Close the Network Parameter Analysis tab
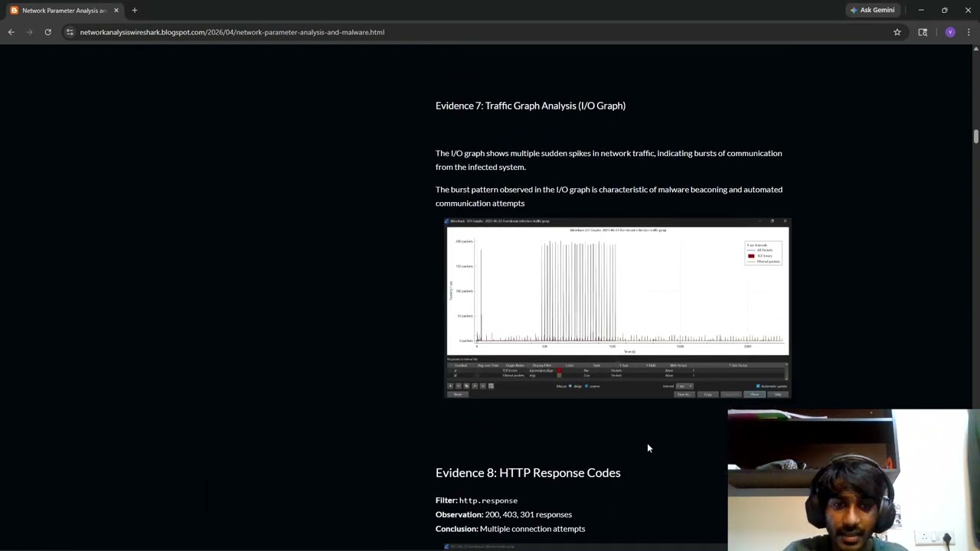The image size is (980, 551). coord(116,10)
